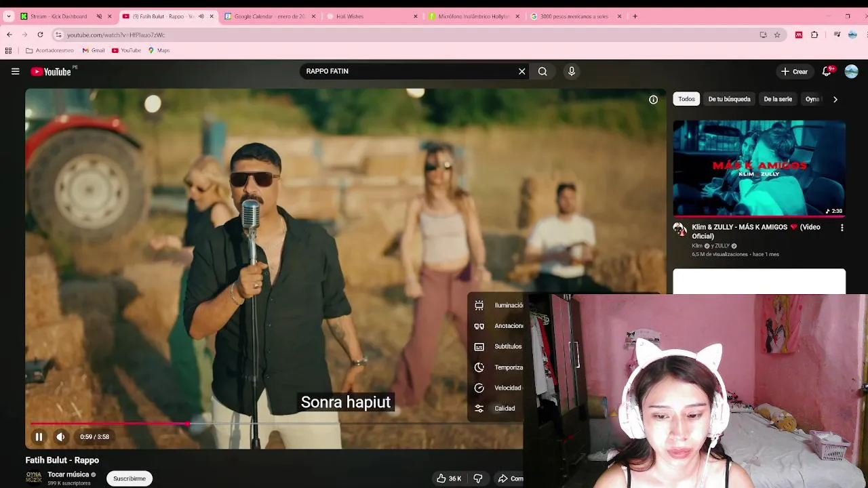Open the Klim channel avatar in sidebar
868x488 pixels.
[680, 228]
